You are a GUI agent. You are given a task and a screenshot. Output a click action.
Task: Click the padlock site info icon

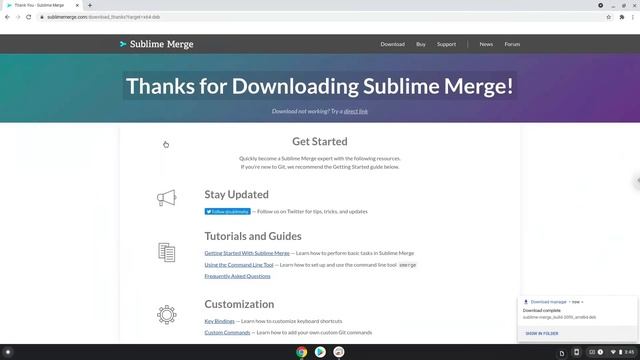pyautogui.click(x=42, y=17)
